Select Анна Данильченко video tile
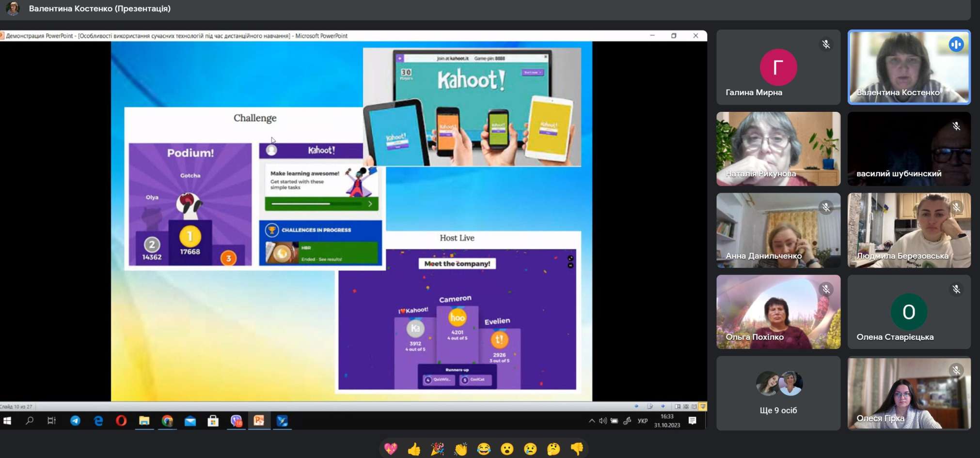The image size is (980, 458). [x=778, y=230]
